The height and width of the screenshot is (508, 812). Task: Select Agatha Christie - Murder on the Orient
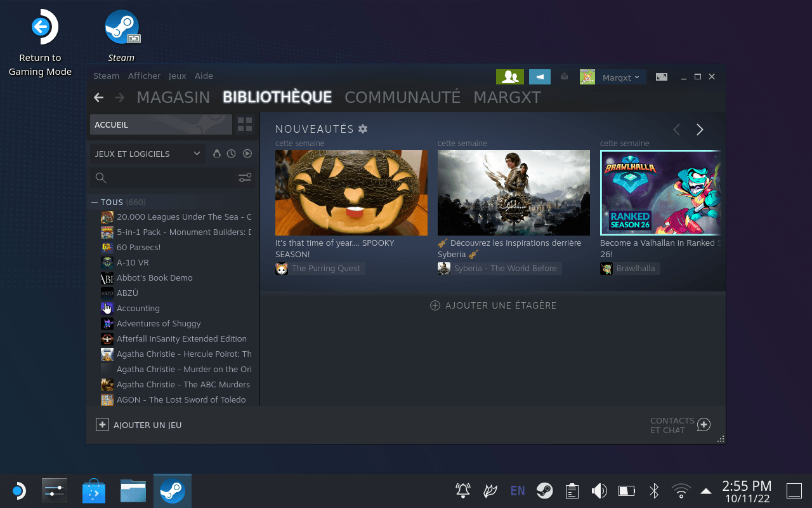pos(176,369)
